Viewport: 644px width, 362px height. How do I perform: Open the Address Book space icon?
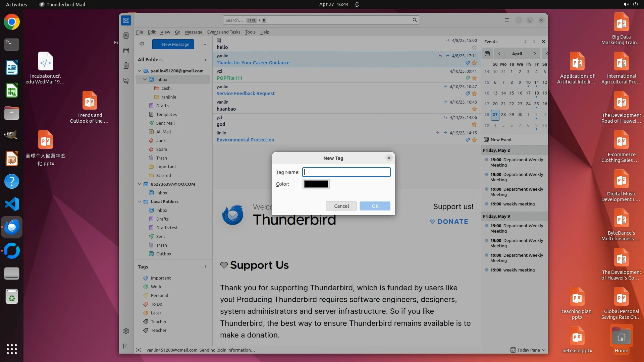[126, 36]
